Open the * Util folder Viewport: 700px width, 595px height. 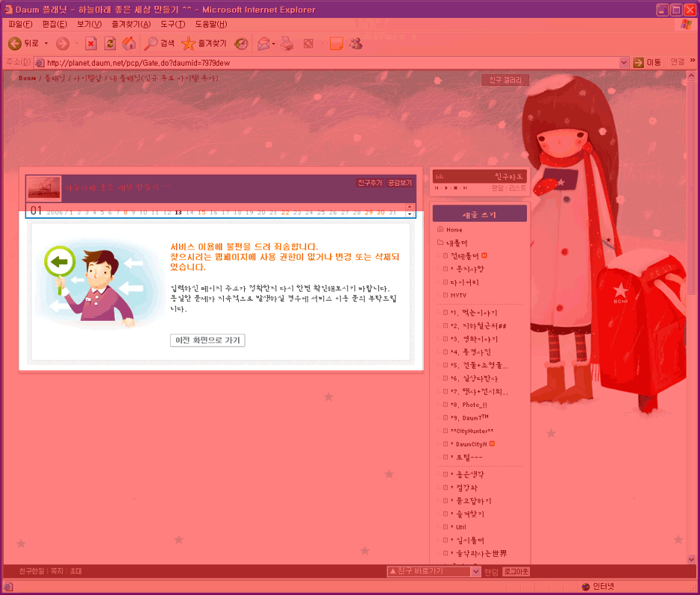click(x=458, y=527)
